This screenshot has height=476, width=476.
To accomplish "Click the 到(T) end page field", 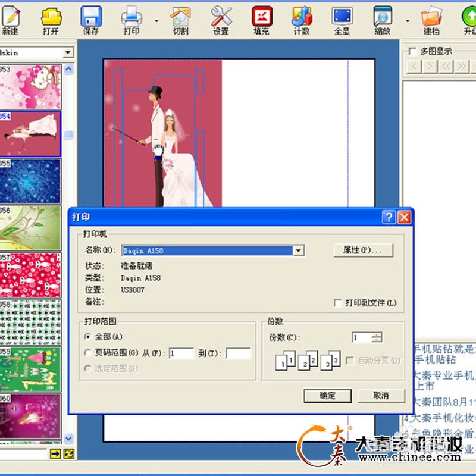I will [x=239, y=353].
